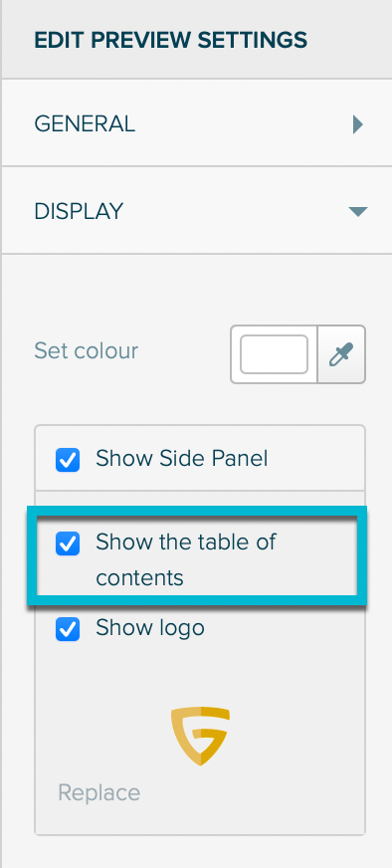Click the Show the table of contents label
The image size is (392, 868).
coord(186,559)
